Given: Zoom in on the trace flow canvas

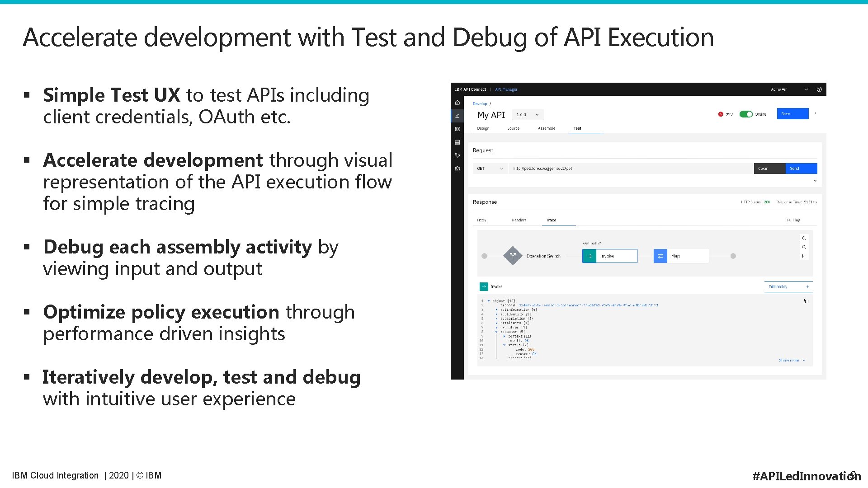Looking at the screenshot, I should pyautogui.click(x=803, y=238).
